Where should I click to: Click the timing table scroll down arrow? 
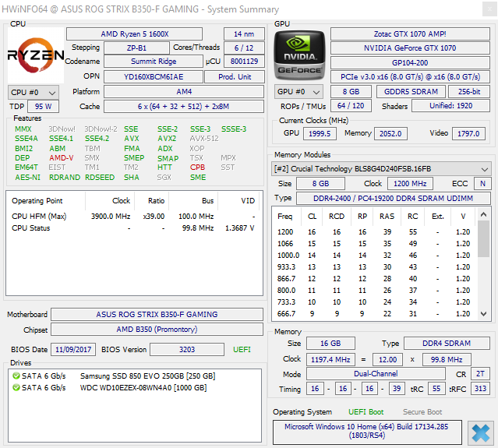click(x=483, y=314)
